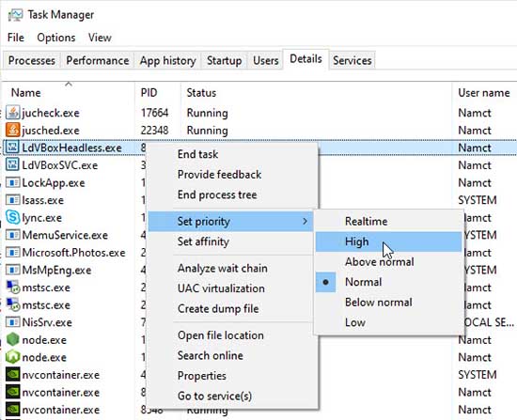Select Create dump file entry
The image size is (517, 420).
coord(218,309)
